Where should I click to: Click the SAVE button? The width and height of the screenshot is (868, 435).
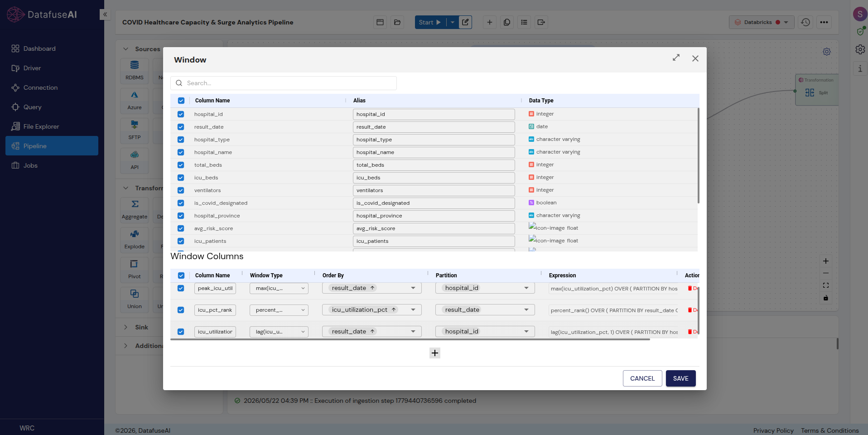coord(680,378)
